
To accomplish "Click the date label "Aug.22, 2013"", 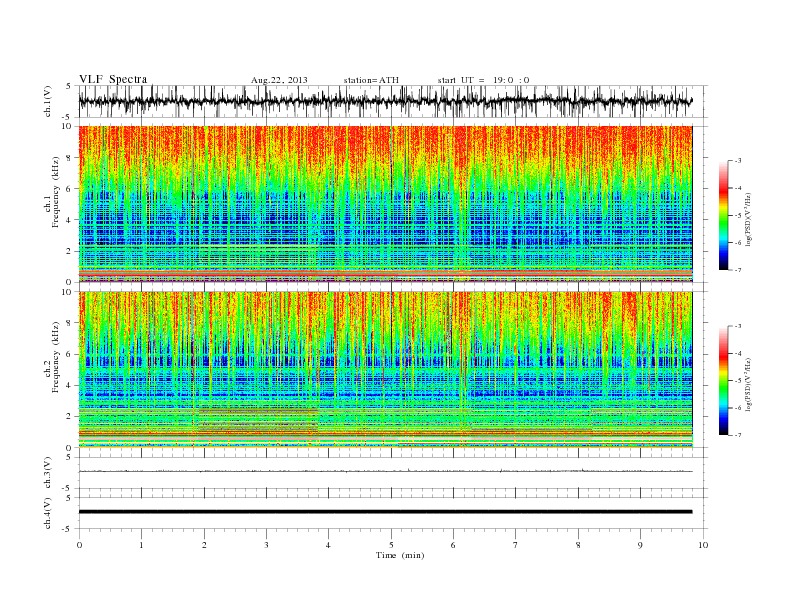I will pos(279,80).
